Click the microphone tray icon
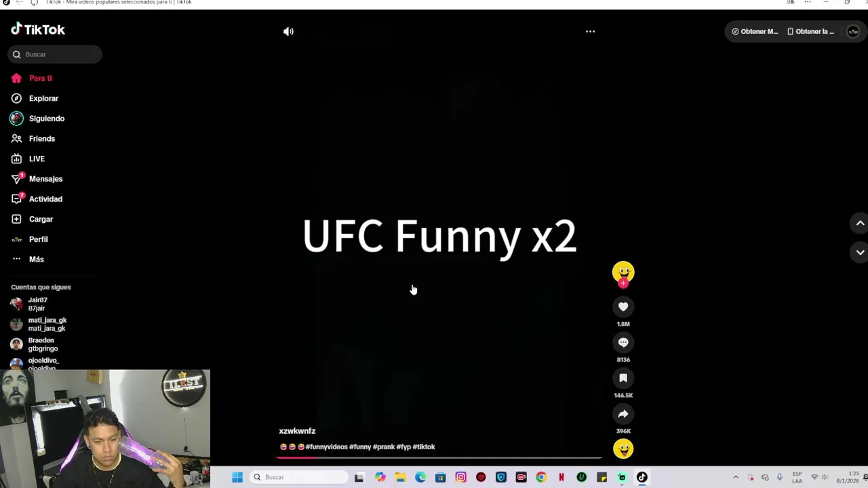868x488 pixels. pyautogui.click(x=779, y=477)
